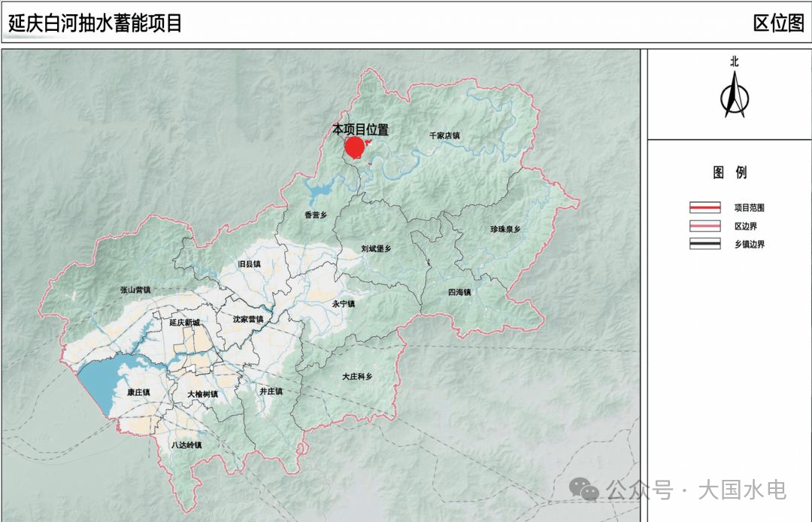Select the 大庄科乡 township label
This screenshot has height=522, width=812.
coord(357,376)
